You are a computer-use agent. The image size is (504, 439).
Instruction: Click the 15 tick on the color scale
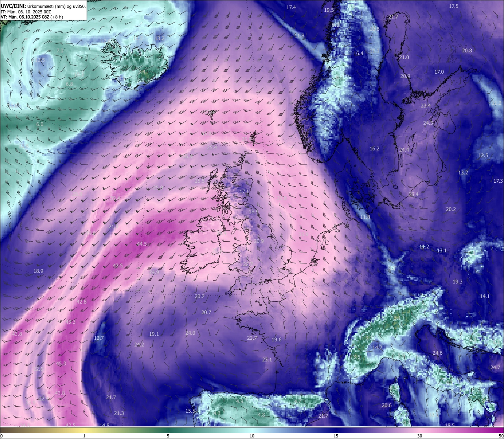336,436
